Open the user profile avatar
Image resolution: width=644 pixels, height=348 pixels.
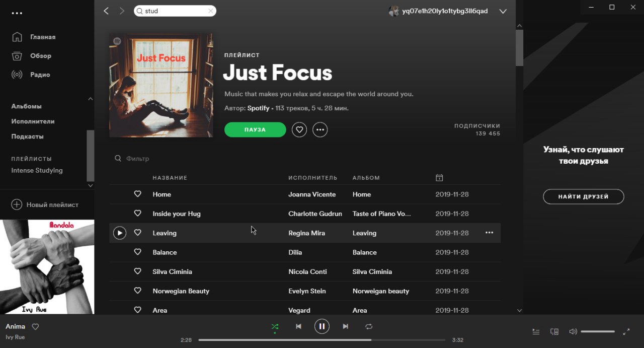point(393,11)
